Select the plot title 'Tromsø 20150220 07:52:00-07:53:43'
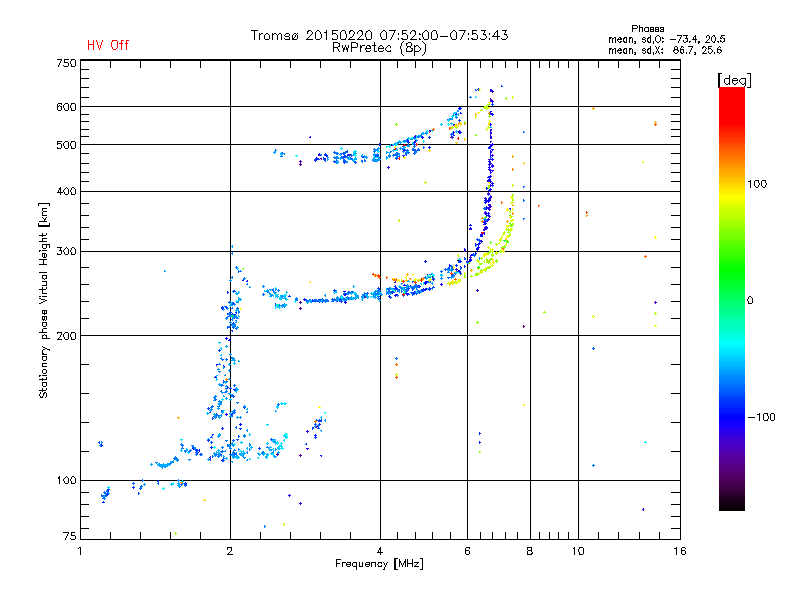Viewport: 800px width, 600px height. tap(379, 35)
